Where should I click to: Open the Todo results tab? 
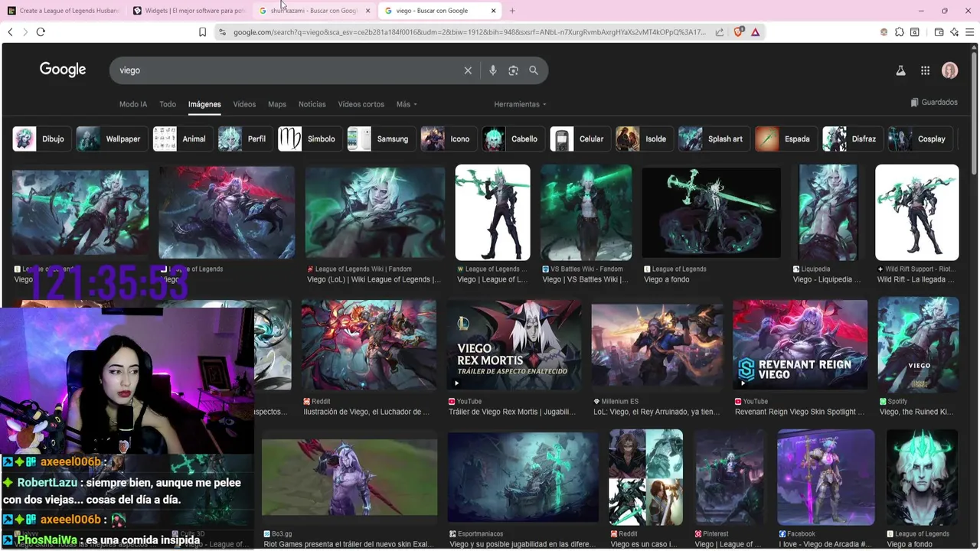pos(168,104)
